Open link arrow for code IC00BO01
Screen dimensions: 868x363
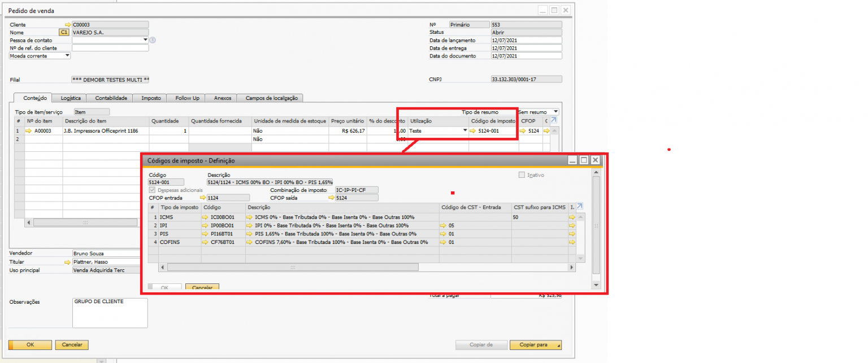[205, 217]
